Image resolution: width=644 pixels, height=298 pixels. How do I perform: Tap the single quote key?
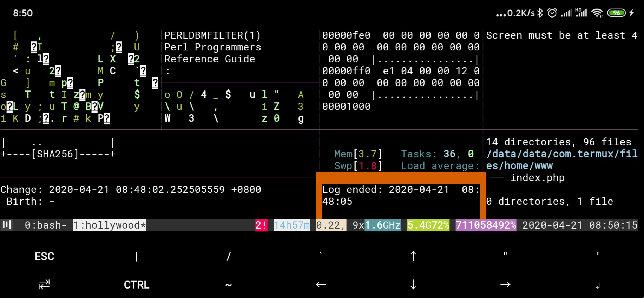(x=598, y=254)
